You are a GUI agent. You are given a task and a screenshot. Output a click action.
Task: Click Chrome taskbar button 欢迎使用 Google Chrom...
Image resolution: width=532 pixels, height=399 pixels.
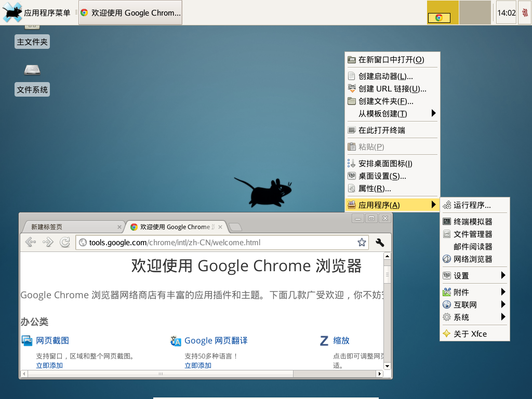click(x=130, y=12)
